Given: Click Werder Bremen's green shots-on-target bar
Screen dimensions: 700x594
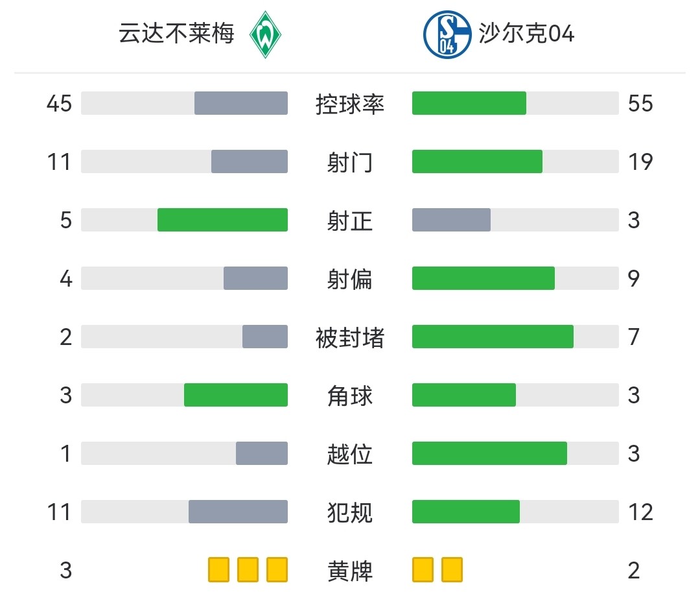Looking at the screenshot, I should coord(222,220).
